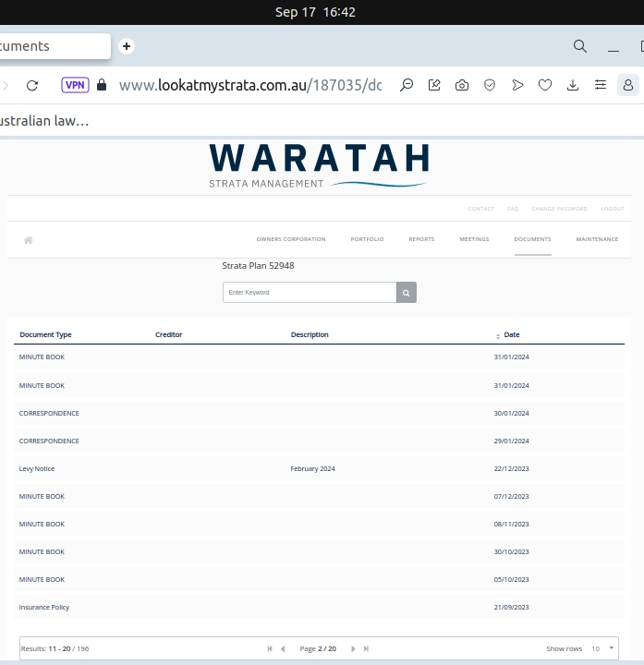Viewport: 644px width, 665px height.
Task: Open the Meetings navigation tab
Action: point(474,239)
